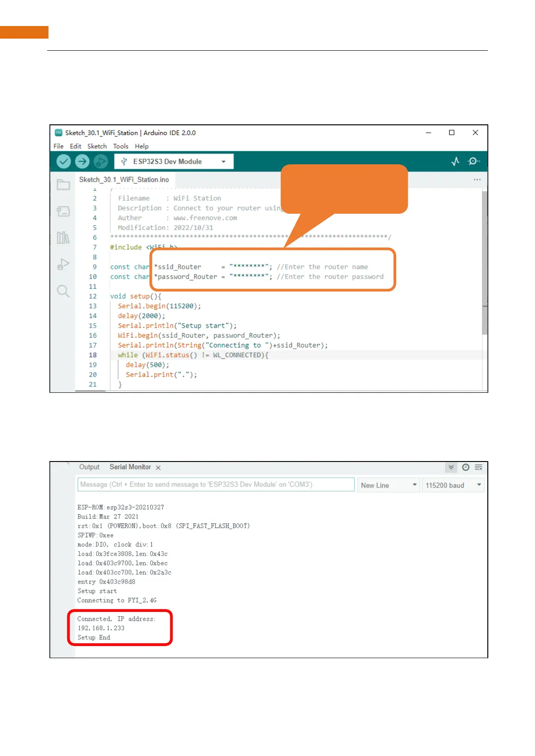
Task: Click the ssid_Router variable on line 9
Action: click(180, 267)
